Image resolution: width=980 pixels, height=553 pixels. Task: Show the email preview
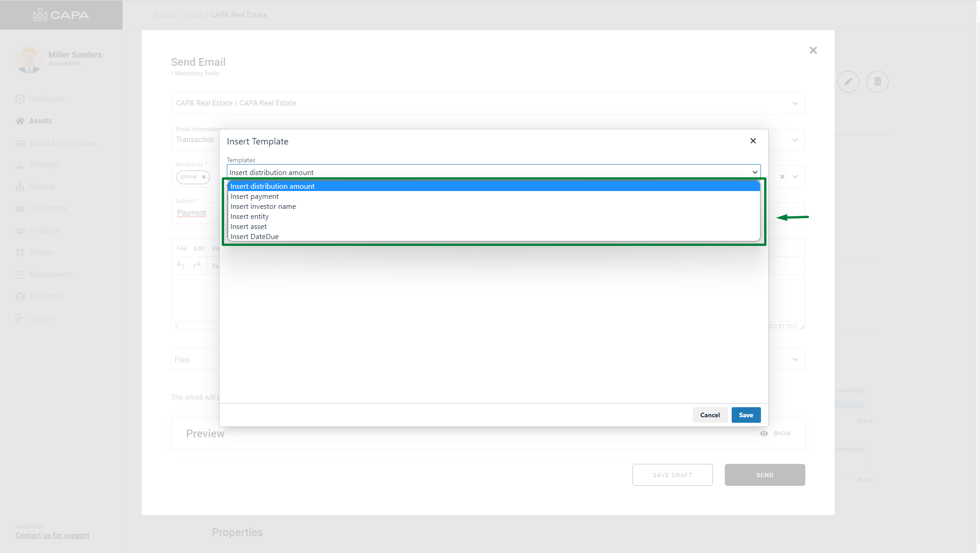coord(776,433)
